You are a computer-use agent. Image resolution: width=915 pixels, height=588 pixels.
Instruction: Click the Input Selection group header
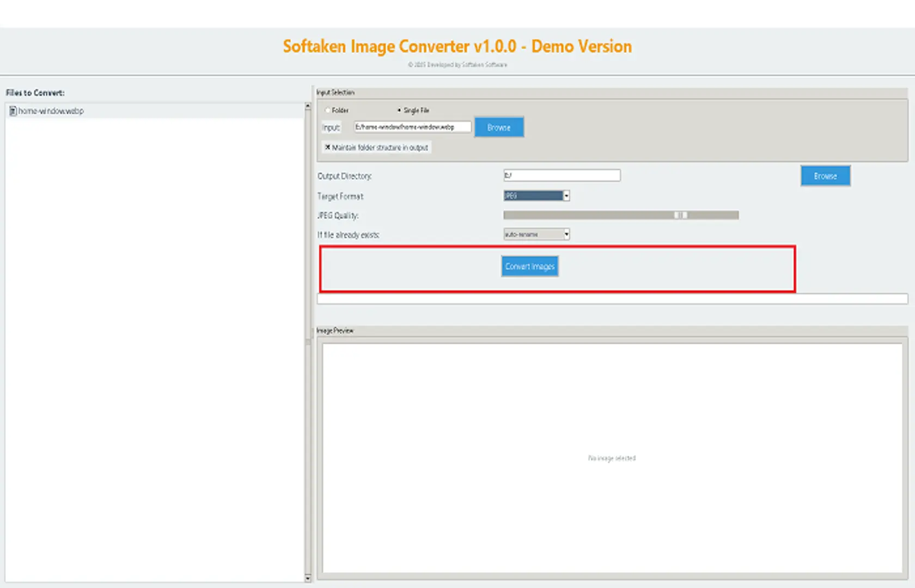(335, 93)
